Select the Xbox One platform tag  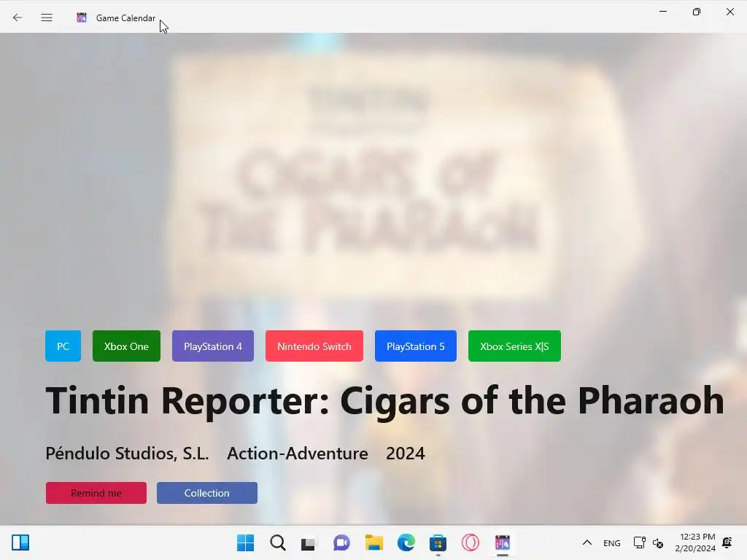(x=126, y=346)
